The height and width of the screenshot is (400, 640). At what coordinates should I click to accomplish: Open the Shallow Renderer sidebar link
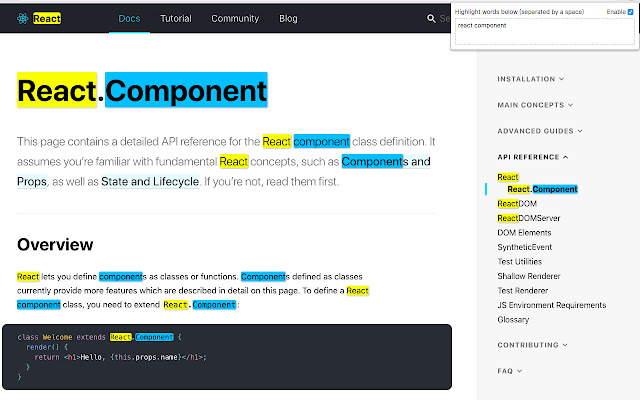[x=529, y=276]
